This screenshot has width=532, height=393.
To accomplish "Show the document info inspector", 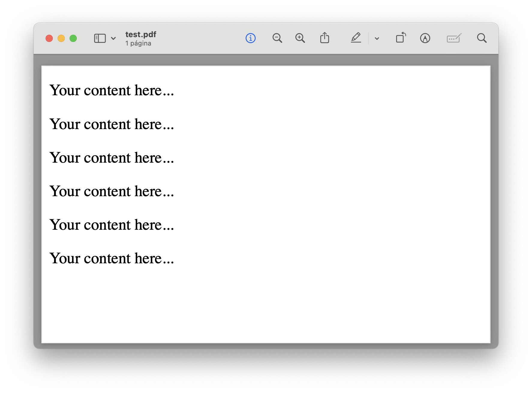I will pyautogui.click(x=250, y=38).
